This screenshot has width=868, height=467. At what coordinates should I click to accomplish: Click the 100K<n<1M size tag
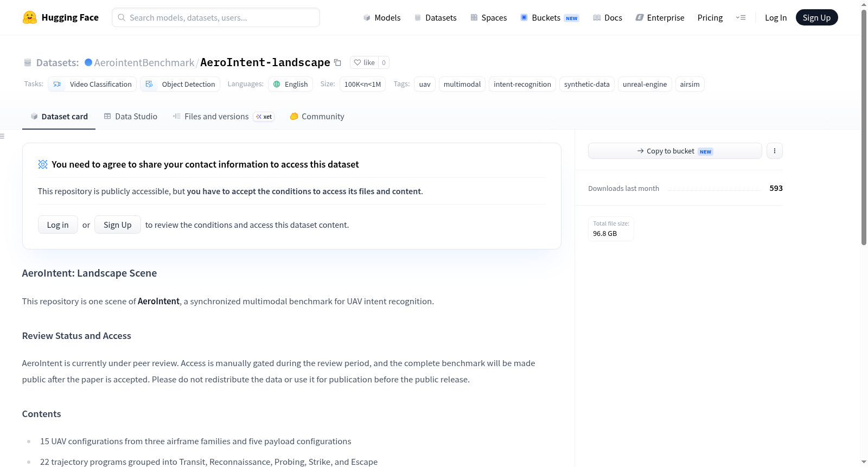[x=362, y=84]
